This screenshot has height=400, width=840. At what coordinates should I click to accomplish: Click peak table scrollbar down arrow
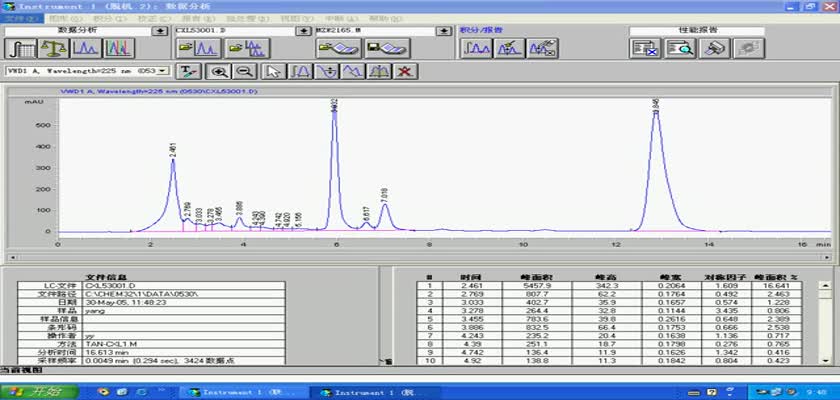[x=826, y=361]
